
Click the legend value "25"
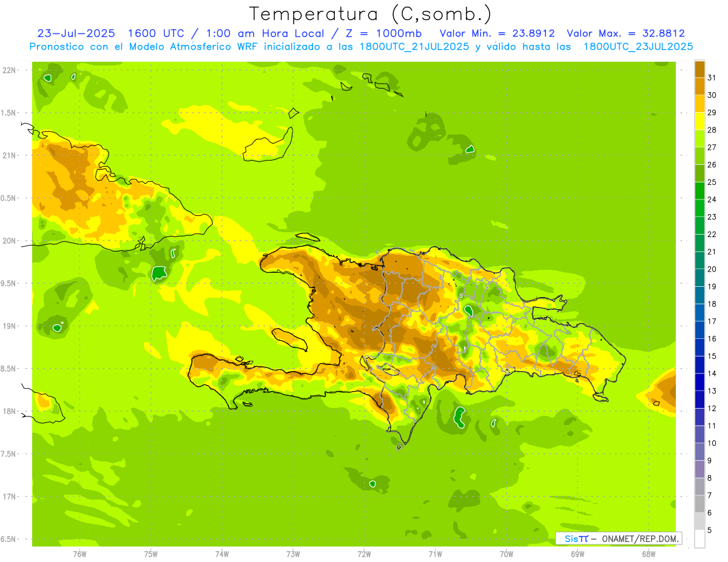(712, 182)
